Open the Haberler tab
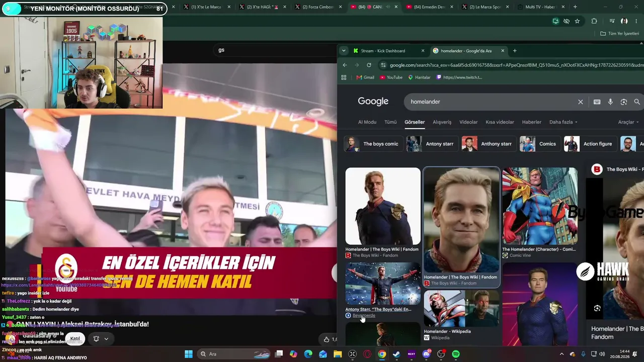This screenshot has height=362, width=644. point(532,122)
